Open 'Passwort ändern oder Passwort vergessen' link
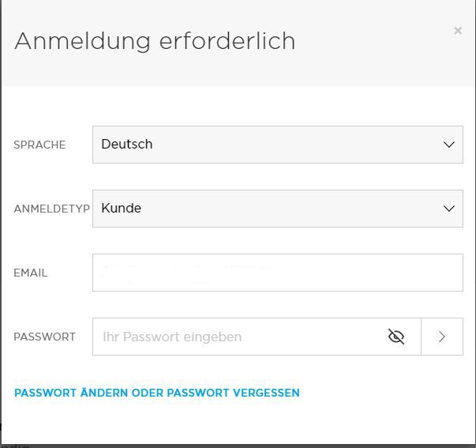Viewport: 476px width, 448px height. (x=157, y=393)
